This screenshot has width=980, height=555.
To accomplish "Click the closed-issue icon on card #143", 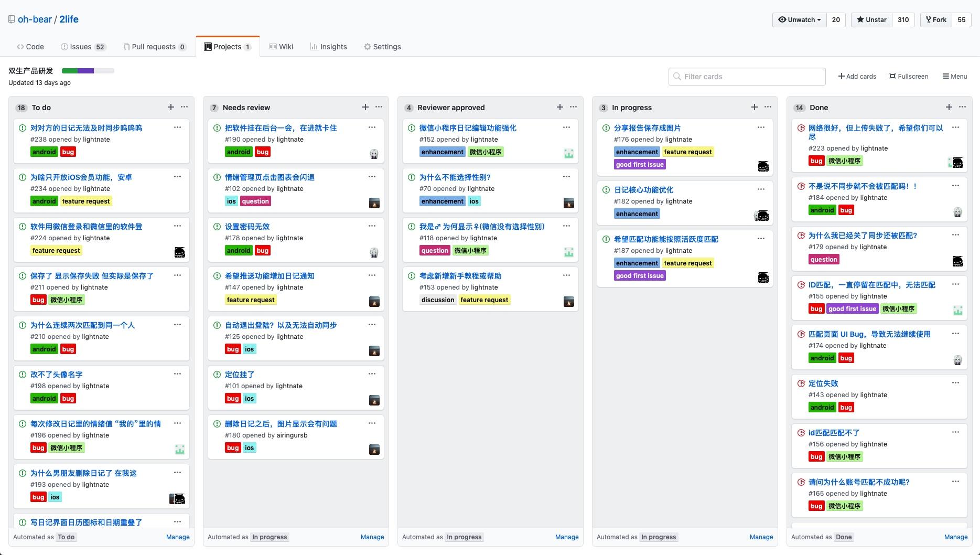I will pyautogui.click(x=801, y=383).
